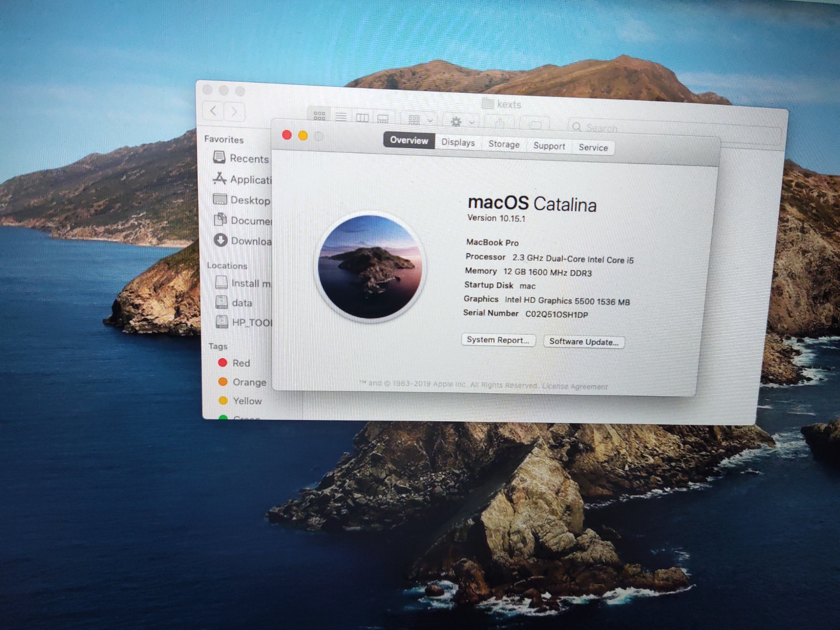Open Applications in the Finder sidebar
This screenshot has height=630, width=840.
242,179
